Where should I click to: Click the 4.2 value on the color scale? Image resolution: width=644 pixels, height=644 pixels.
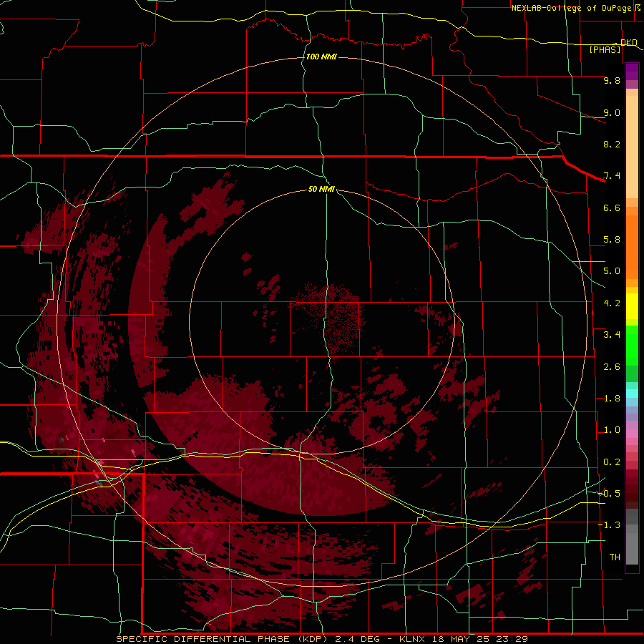612,303
